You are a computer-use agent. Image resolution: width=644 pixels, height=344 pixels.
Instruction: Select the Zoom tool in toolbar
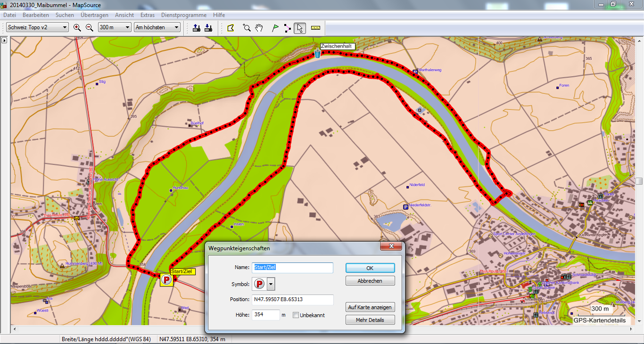tap(247, 28)
